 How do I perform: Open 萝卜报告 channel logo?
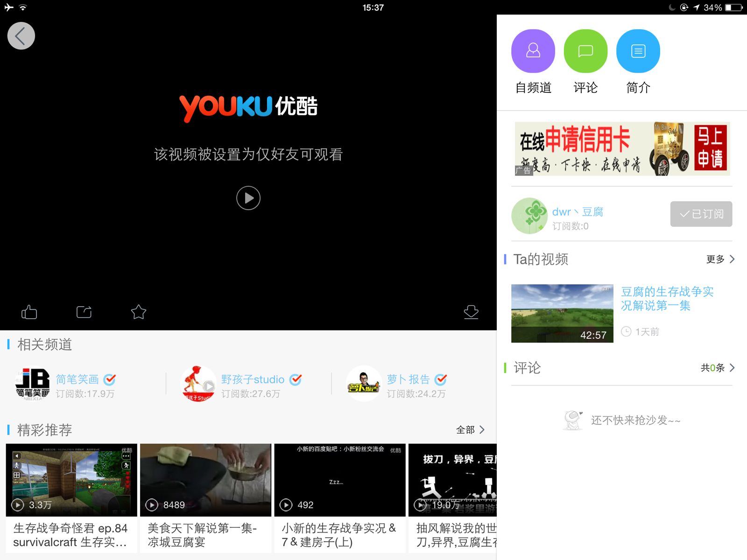[364, 384]
